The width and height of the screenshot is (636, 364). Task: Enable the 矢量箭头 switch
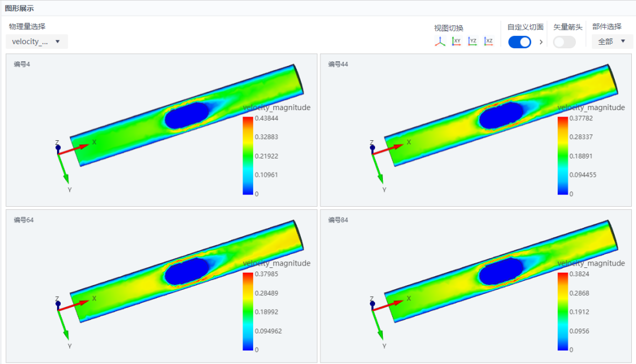click(x=564, y=42)
